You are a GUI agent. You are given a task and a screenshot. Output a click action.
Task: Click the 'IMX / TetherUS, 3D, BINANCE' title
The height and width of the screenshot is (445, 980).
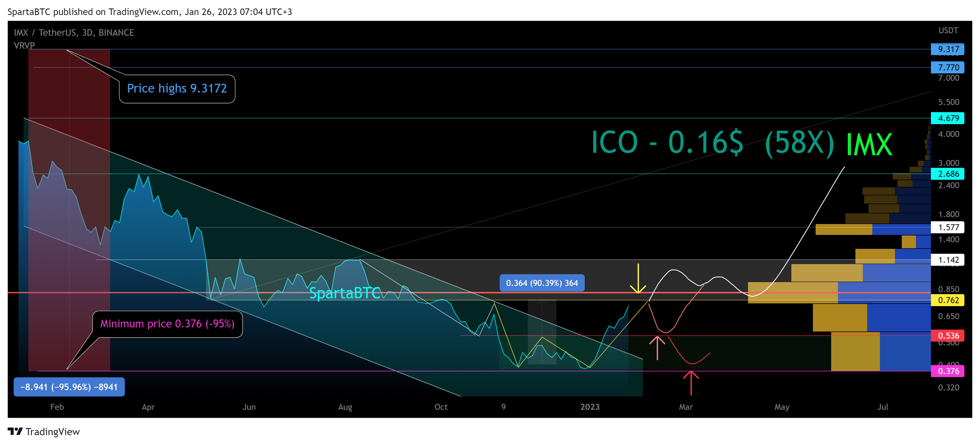[74, 33]
